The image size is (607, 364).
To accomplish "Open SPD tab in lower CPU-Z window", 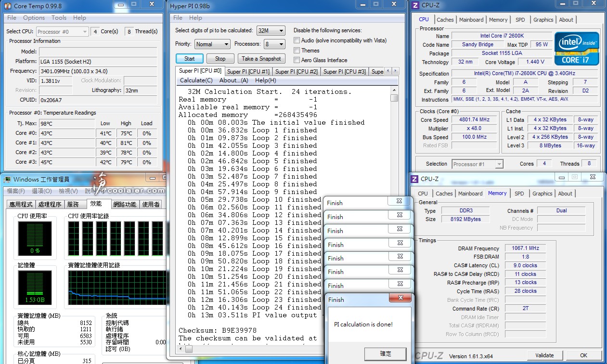I will point(519,194).
